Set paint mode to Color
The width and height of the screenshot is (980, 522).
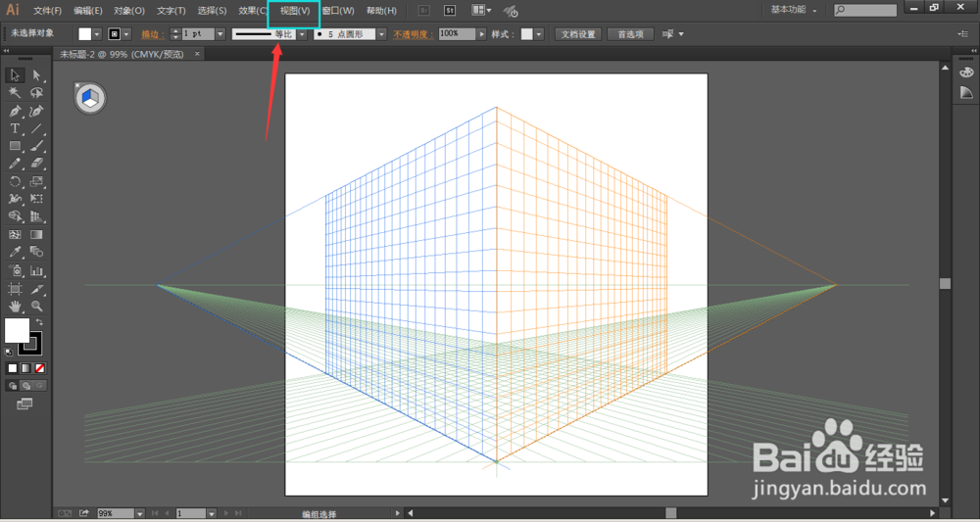[12, 368]
